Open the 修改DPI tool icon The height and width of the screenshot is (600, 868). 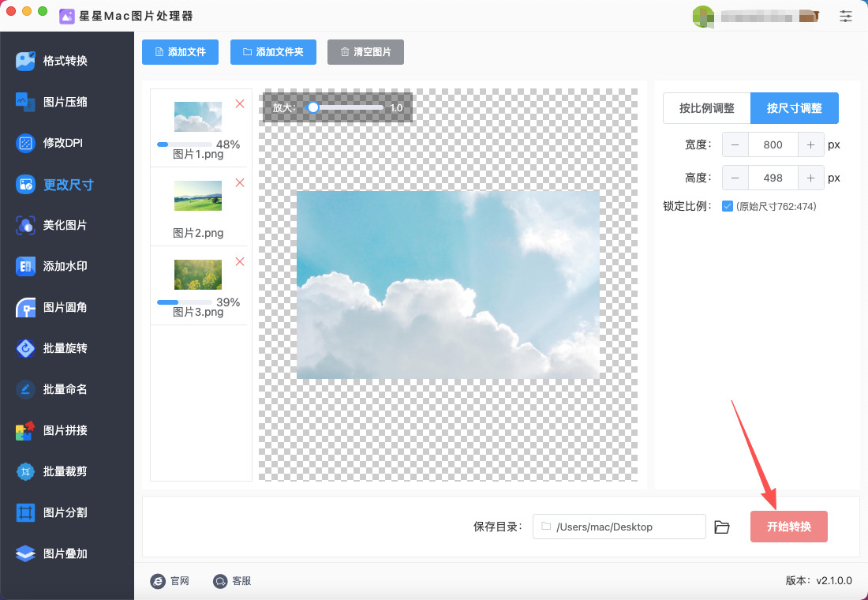click(x=26, y=143)
